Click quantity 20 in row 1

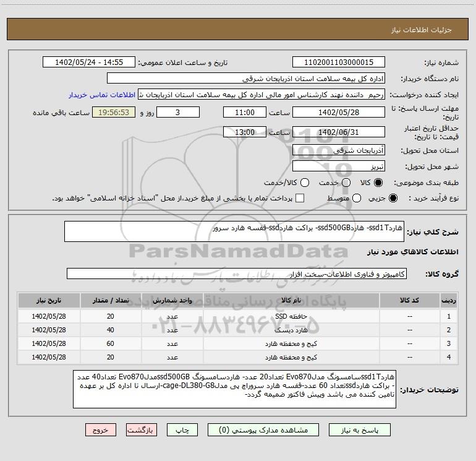(x=111, y=316)
